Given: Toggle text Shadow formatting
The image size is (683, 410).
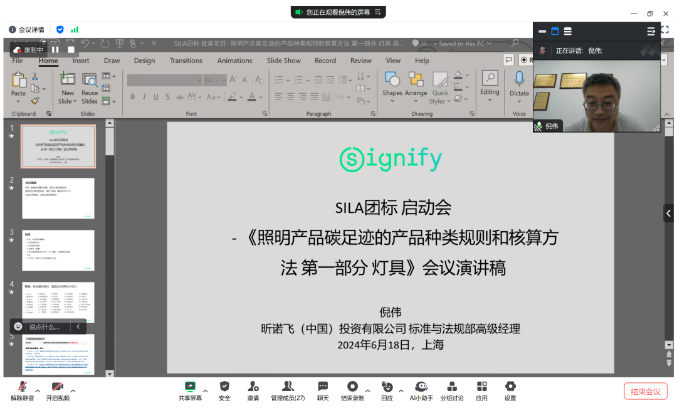Looking at the screenshot, I should point(167,97).
